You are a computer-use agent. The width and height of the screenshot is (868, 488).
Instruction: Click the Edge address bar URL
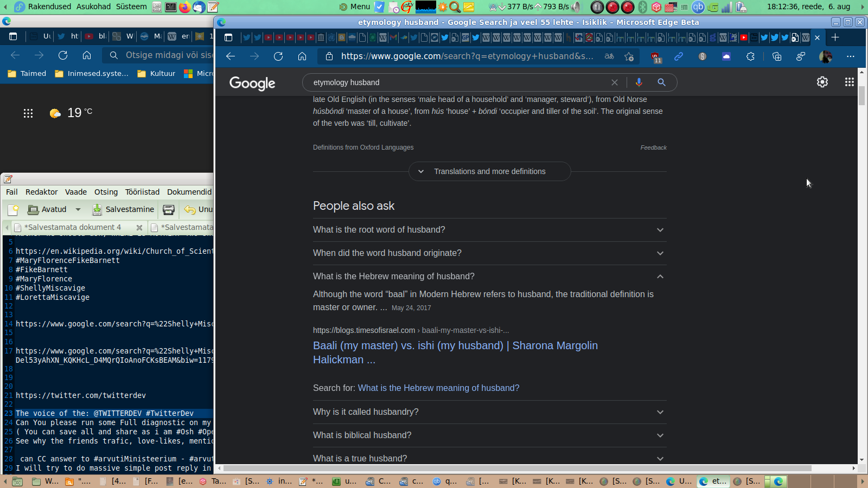click(x=467, y=56)
